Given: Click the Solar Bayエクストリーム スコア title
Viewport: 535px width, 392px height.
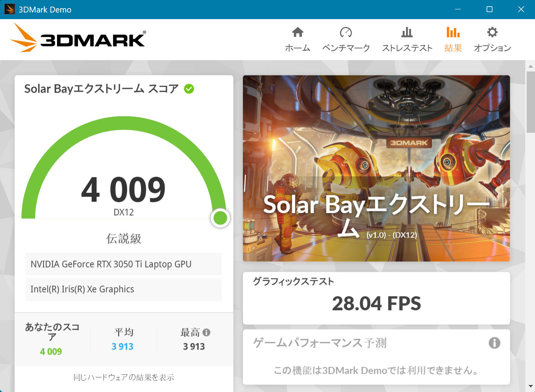Looking at the screenshot, I should pyautogui.click(x=102, y=89).
